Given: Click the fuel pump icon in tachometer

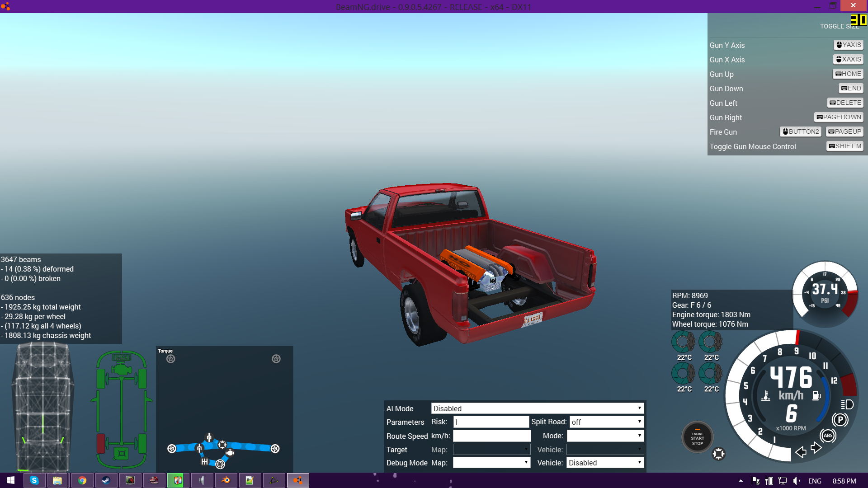Looking at the screenshot, I should [816, 396].
